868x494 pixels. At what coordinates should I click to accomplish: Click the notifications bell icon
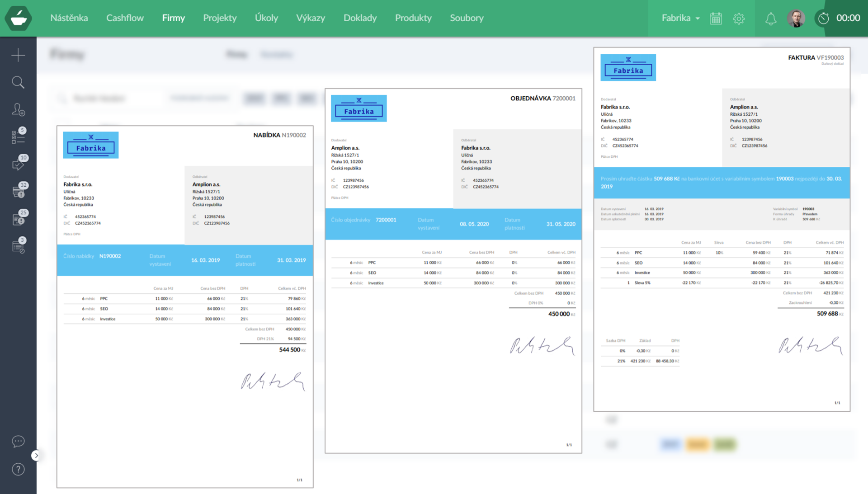(770, 19)
